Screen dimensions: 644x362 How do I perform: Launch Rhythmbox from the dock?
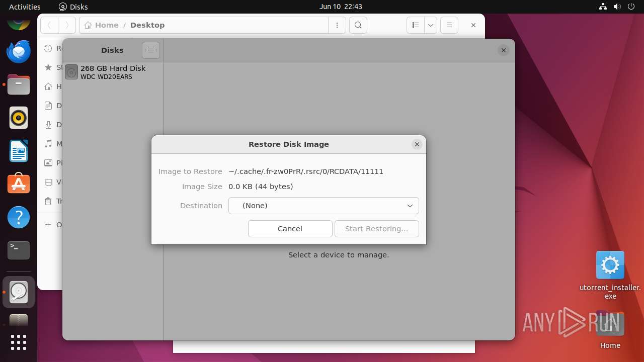pyautogui.click(x=19, y=118)
